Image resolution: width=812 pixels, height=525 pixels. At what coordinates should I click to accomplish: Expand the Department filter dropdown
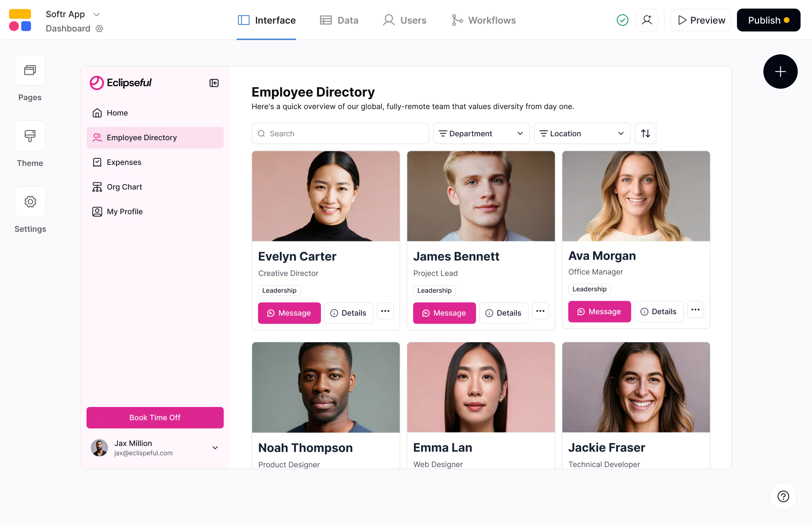(481, 133)
